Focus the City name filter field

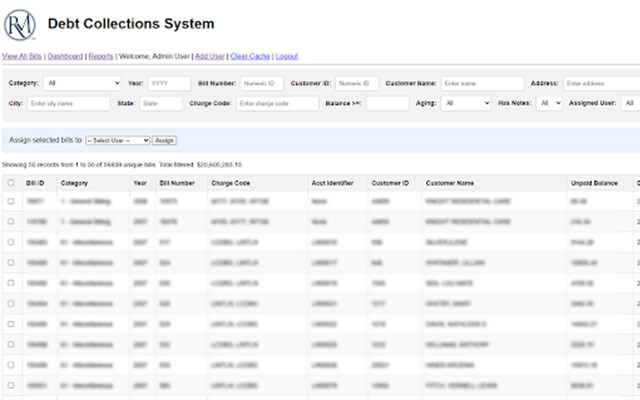pyautogui.click(x=69, y=103)
